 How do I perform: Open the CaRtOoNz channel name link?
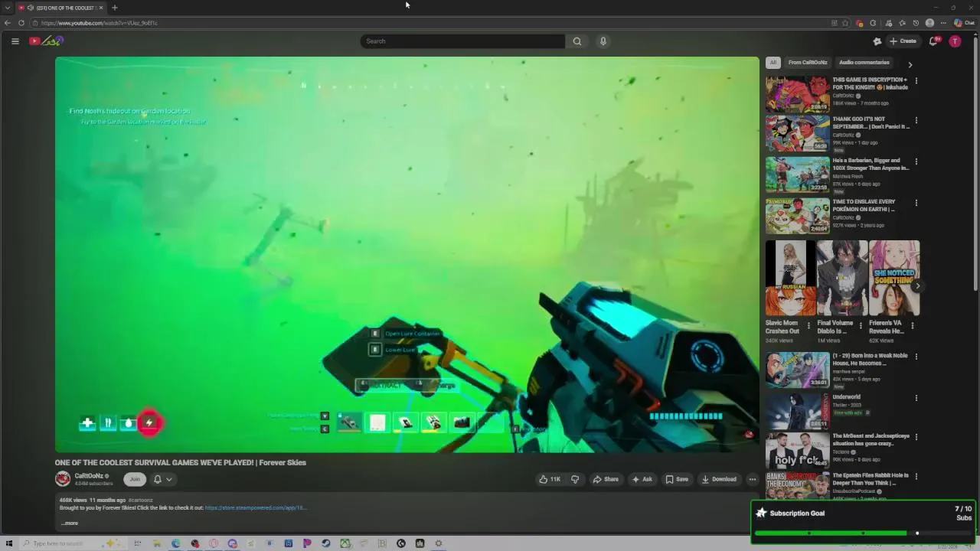point(89,476)
